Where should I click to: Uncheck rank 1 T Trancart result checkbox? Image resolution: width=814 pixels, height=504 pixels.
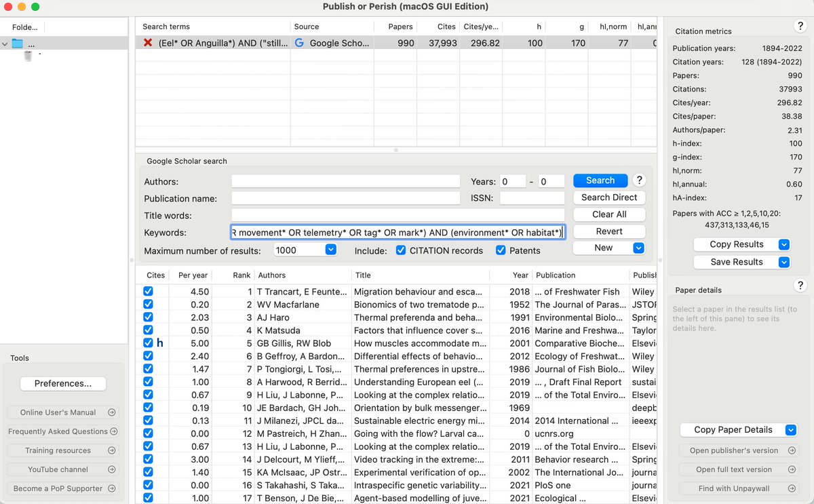(148, 292)
